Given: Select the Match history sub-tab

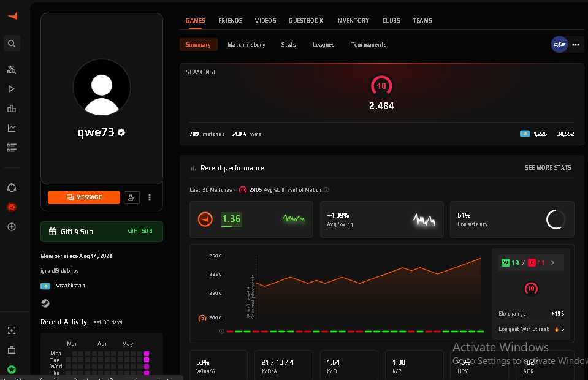Looking at the screenshot, I should (x=246, y=45).
